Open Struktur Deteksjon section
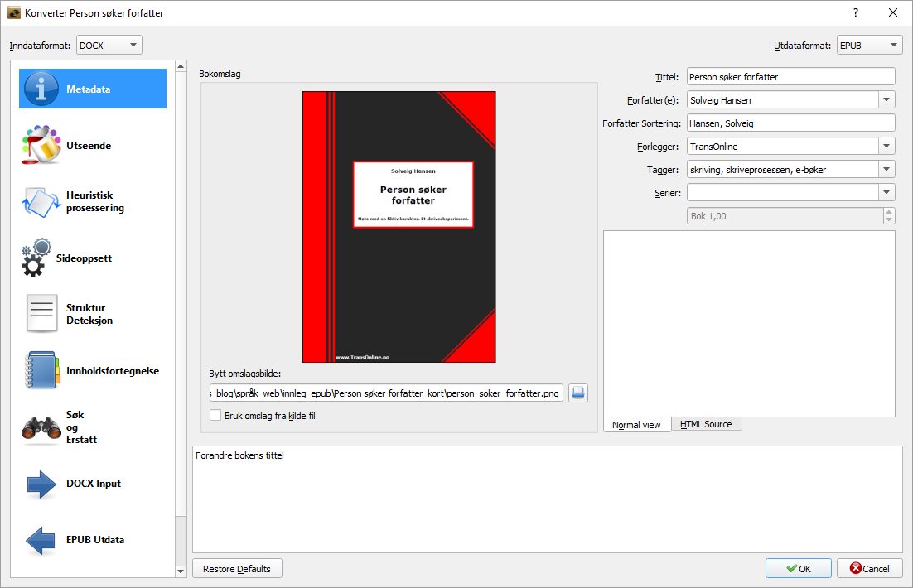Image resolution: width=913 pixels, height=588 pixels. [41, 315]
